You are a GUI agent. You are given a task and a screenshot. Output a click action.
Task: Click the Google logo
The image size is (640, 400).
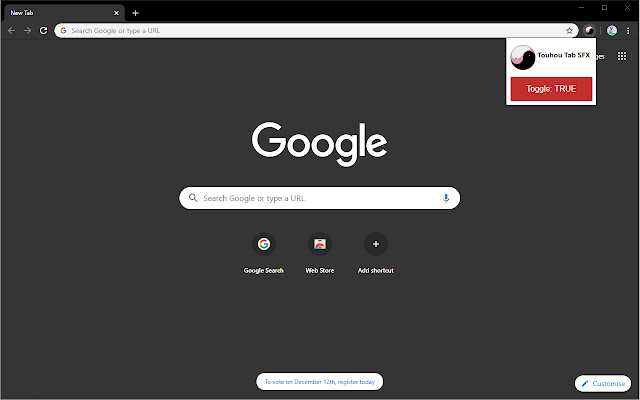pyautogui.click(x=320, y=144)
